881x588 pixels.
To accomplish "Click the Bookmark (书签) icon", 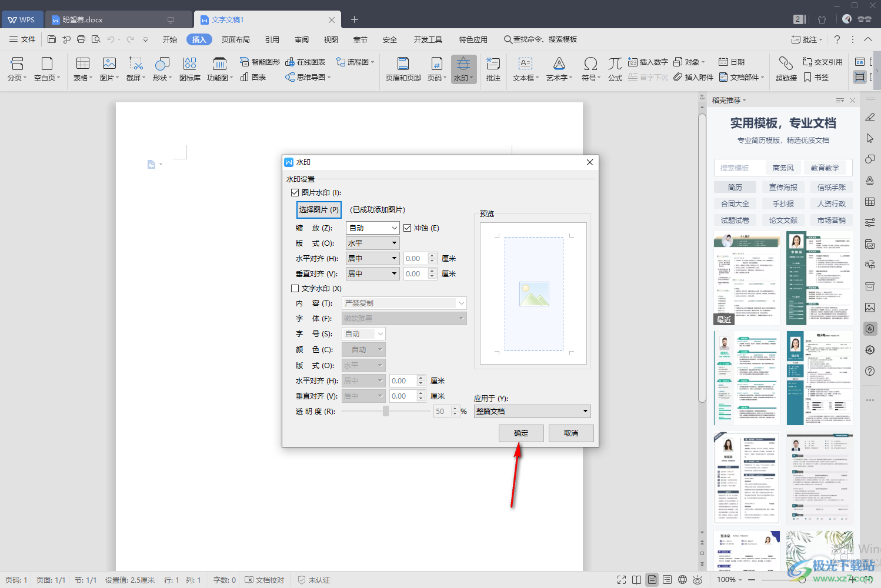I will coord(816,77).
